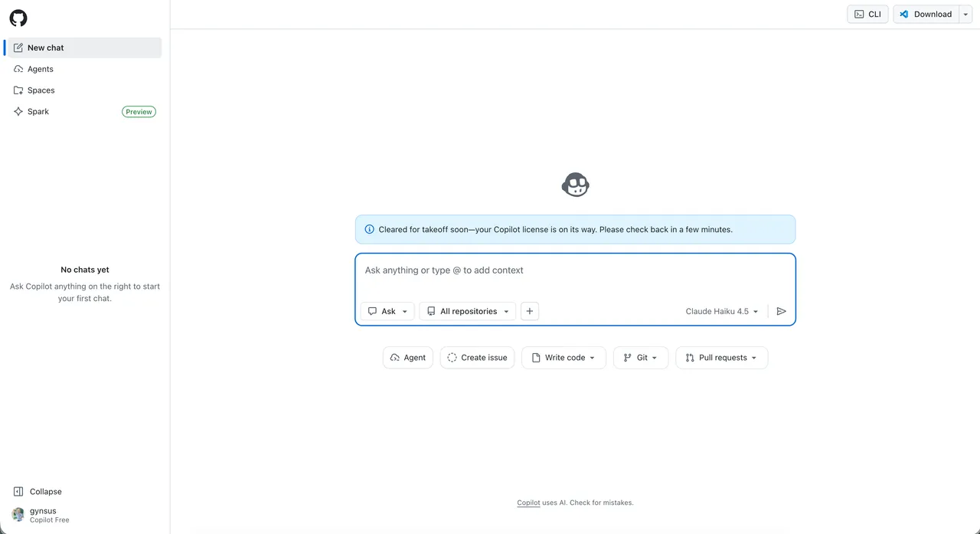Focus the Ask anything input field

point(575,270)
